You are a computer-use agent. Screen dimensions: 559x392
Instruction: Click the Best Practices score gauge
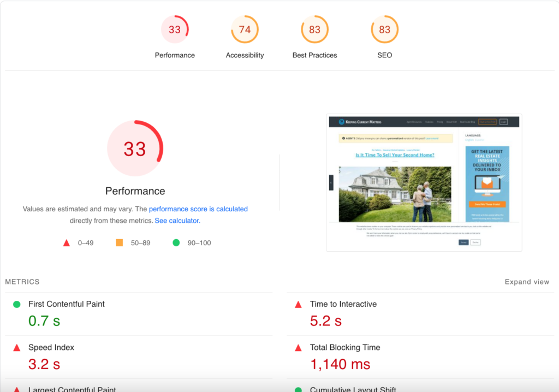[314, 29]
